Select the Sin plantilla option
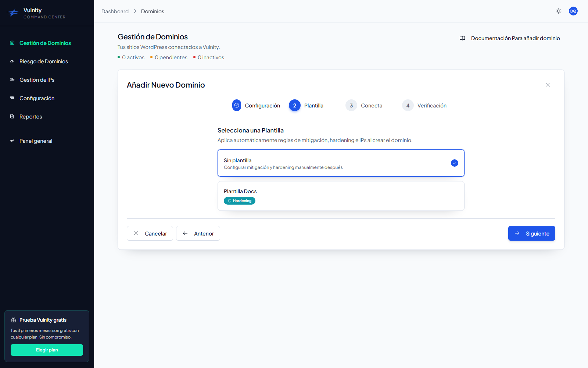Screen dimensions: 588x368 pyautogui.click(x=341, y=163)
